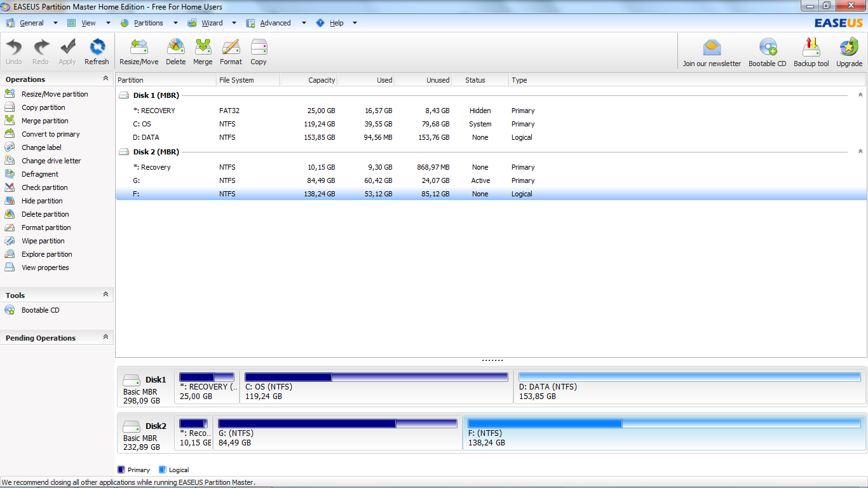Image resolution: width=868 pixels, height=488 pixels.
Task: Sort by Status column header
Action: click(x=480, y=80)
